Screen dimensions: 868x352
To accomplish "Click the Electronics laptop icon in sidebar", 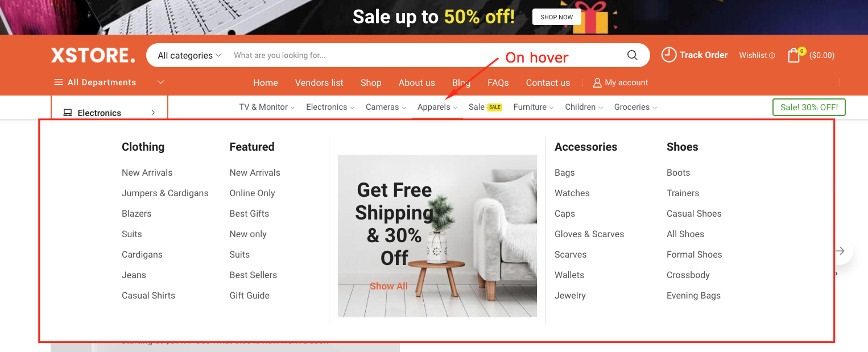I will point(68,113).
